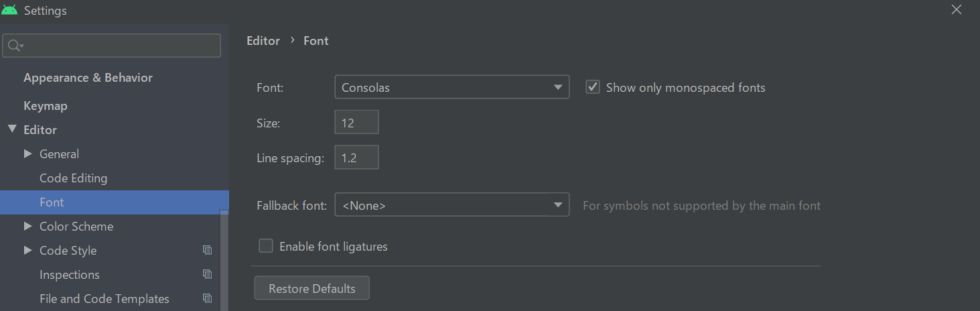980x311 pixels.
Task: Click the search magnifier icon in Settings
Action: 14,46
